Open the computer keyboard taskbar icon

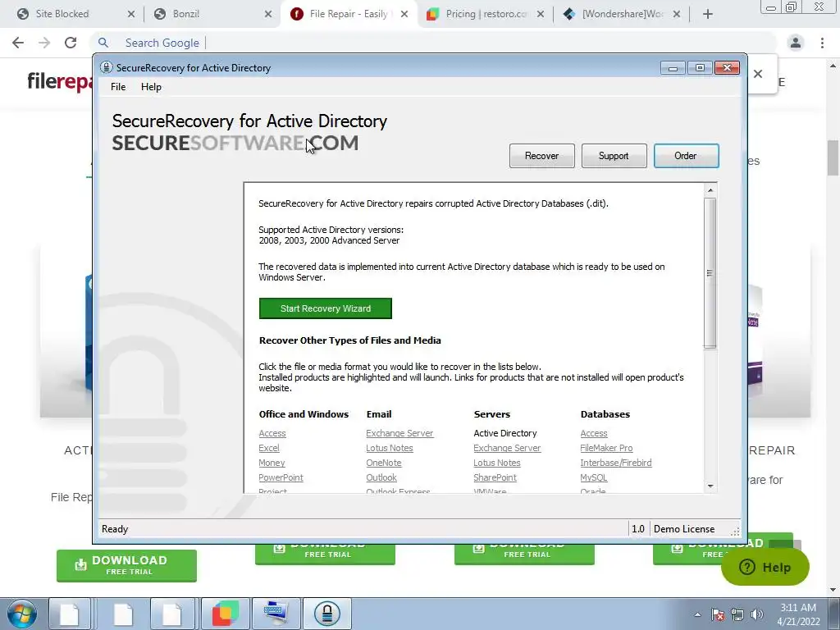[276, 614]
